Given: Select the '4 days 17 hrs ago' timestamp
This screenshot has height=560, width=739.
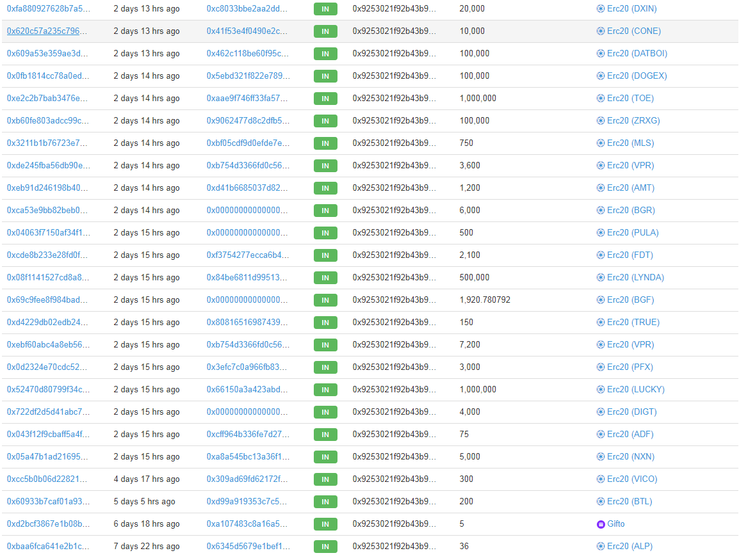Looking at the screenshot, I should pyautogui.click(x=147, y=479).
